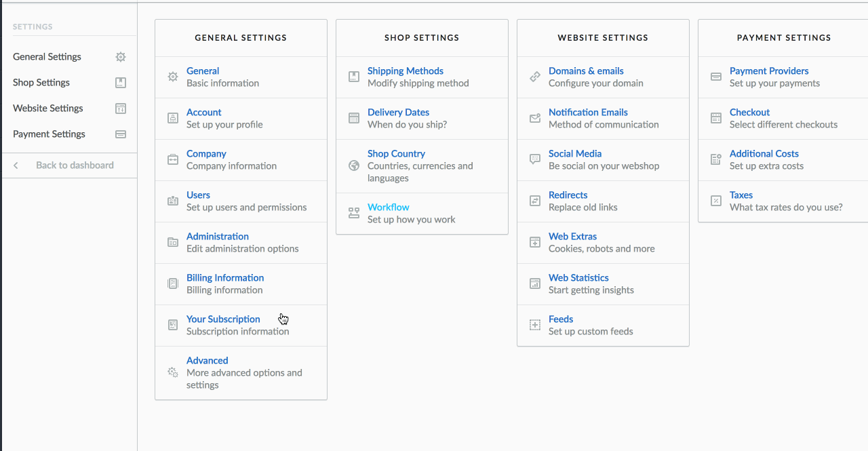Open Payment Settings from the sidebar
868x451 pixels.
(49, 134)
